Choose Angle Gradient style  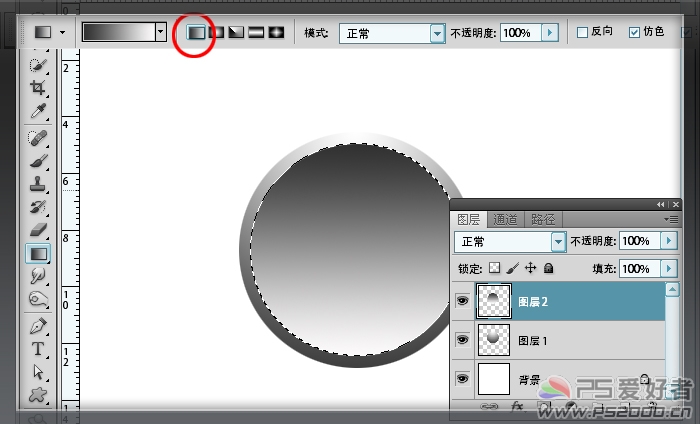pyautogui.click(x=236, y=32)
